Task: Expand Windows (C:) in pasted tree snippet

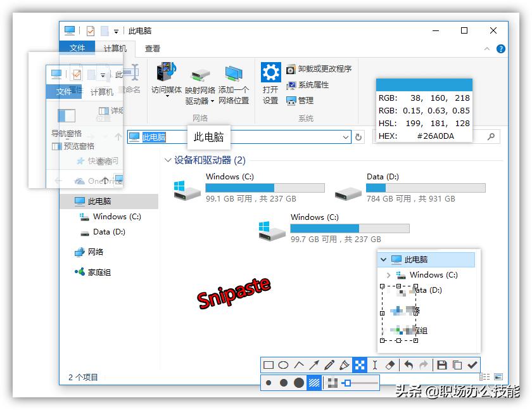Action: click(388, 275)
